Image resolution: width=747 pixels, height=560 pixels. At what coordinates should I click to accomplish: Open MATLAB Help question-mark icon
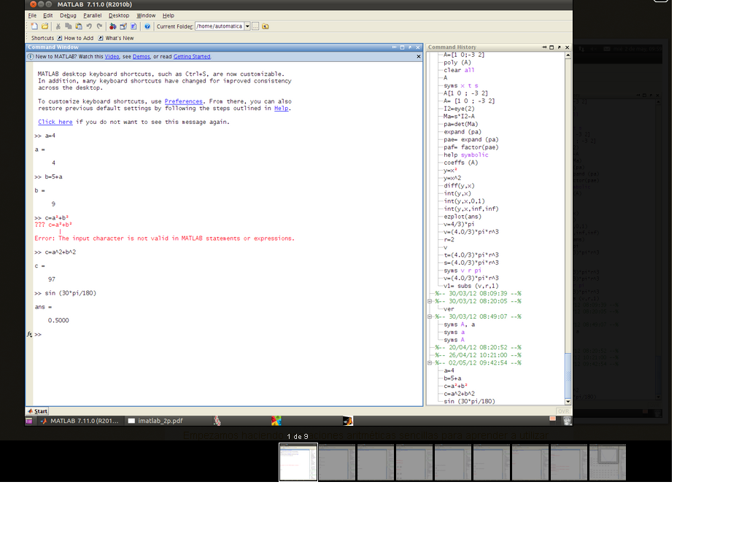pyautogui.click(x=147, y=26)
